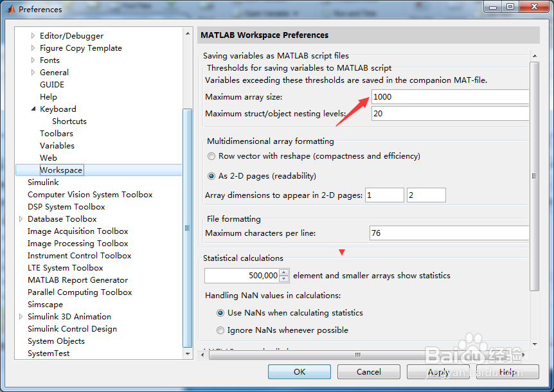Click the MATLAB logo in title bar
The image size is (554, 392).
11,9
